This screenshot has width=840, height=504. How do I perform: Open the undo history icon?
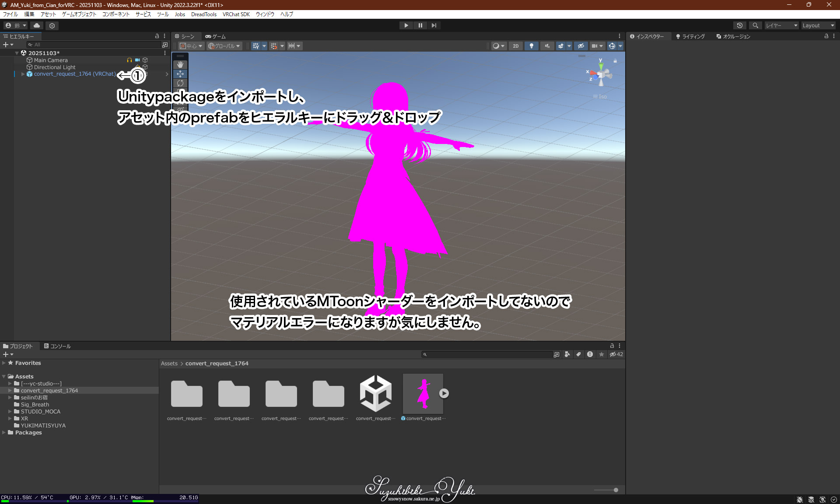click(x=739, y=25)
